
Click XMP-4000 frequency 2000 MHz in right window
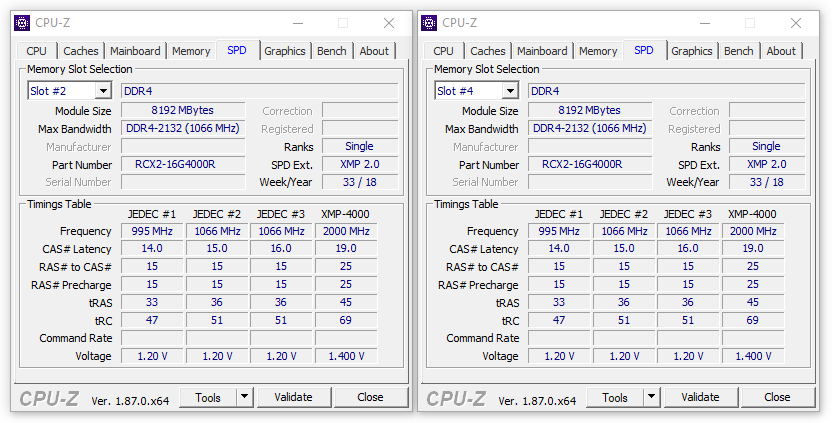[x=753, y=231]
